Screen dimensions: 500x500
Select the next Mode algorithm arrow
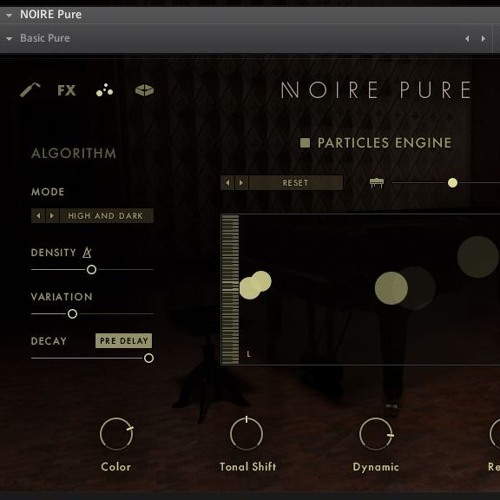tap(52, 216)
